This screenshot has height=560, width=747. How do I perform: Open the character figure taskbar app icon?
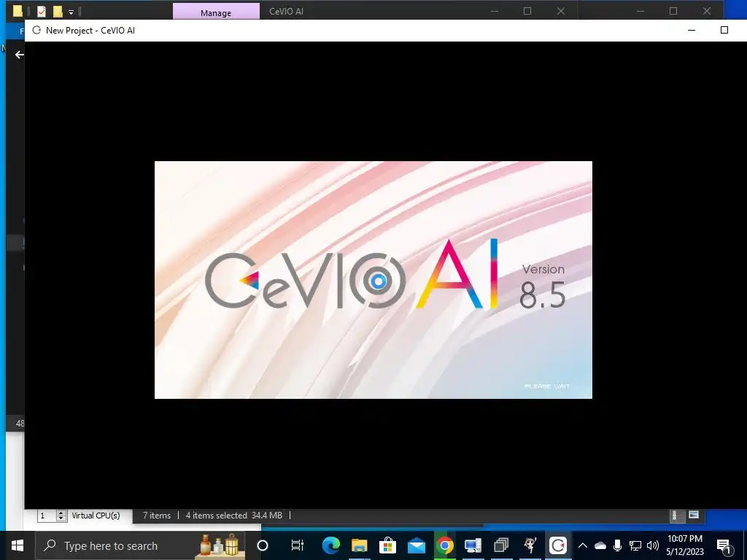click(x=530, y=545)
